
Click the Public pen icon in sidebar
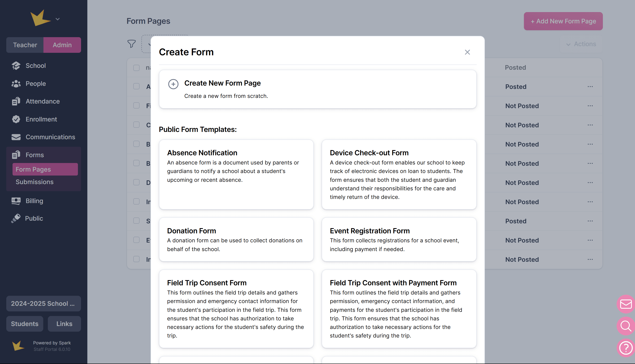point(16,218)
